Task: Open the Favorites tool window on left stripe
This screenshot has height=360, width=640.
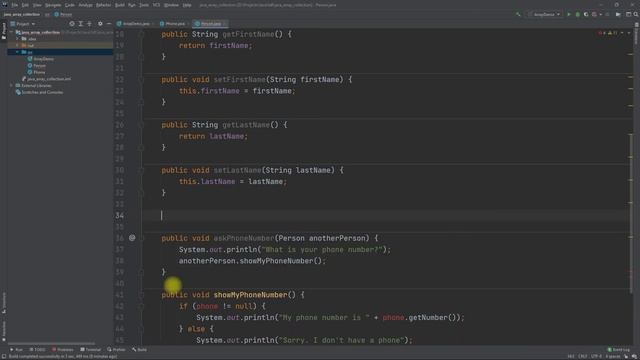Action: (4, 330)
